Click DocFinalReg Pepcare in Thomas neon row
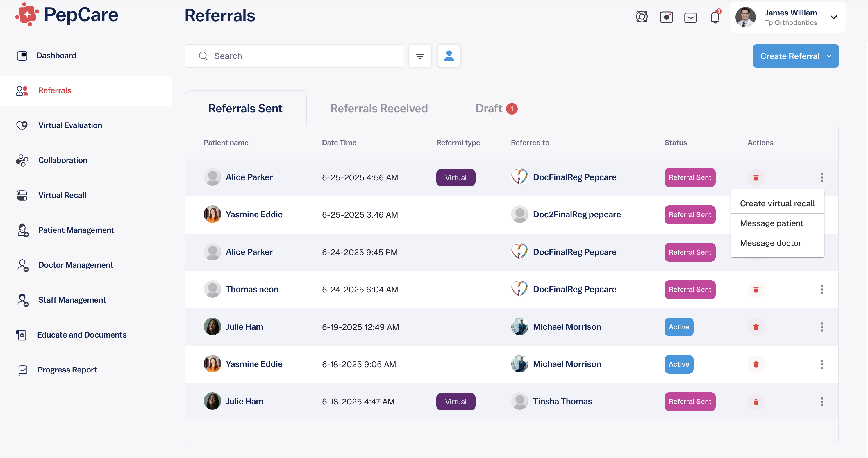Image resolution: width=868 pixels, height=458 pixels. (x=574, y=289)
